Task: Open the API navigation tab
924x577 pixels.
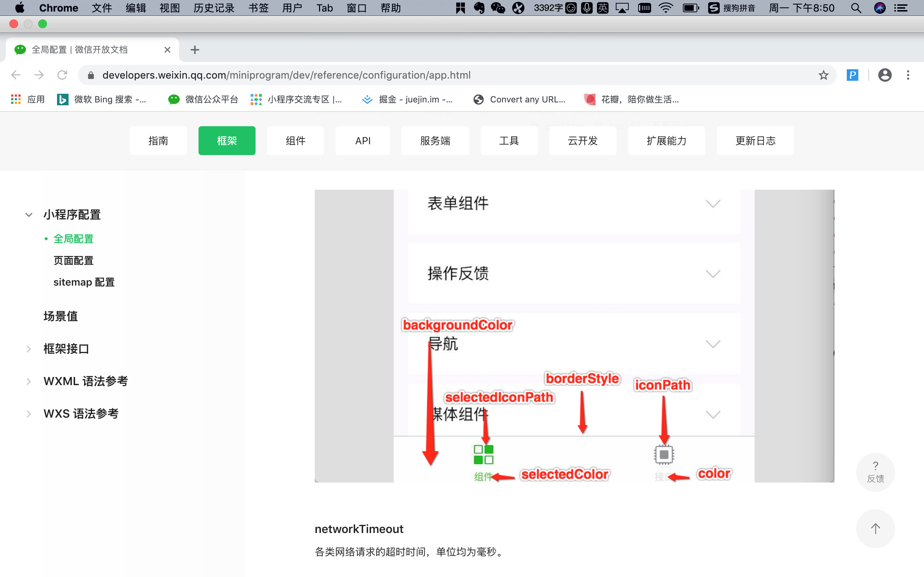Action: [362, 141]
